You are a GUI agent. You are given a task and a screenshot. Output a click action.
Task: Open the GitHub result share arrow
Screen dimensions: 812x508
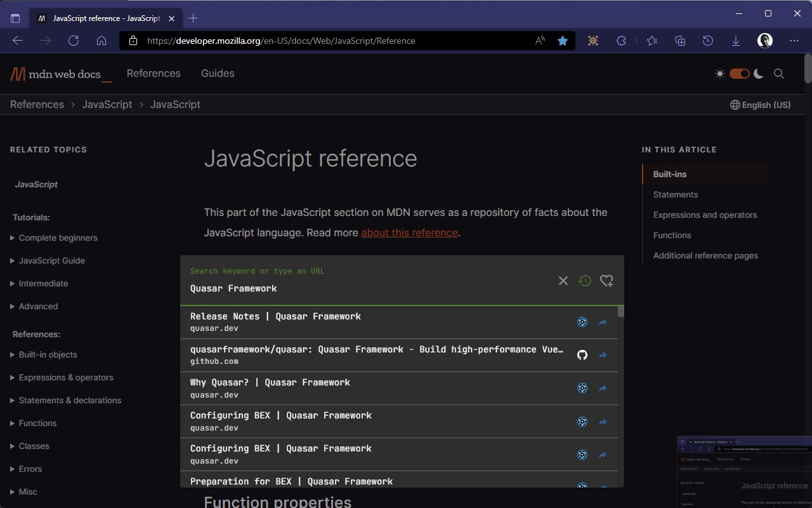[x=603, y=356]
